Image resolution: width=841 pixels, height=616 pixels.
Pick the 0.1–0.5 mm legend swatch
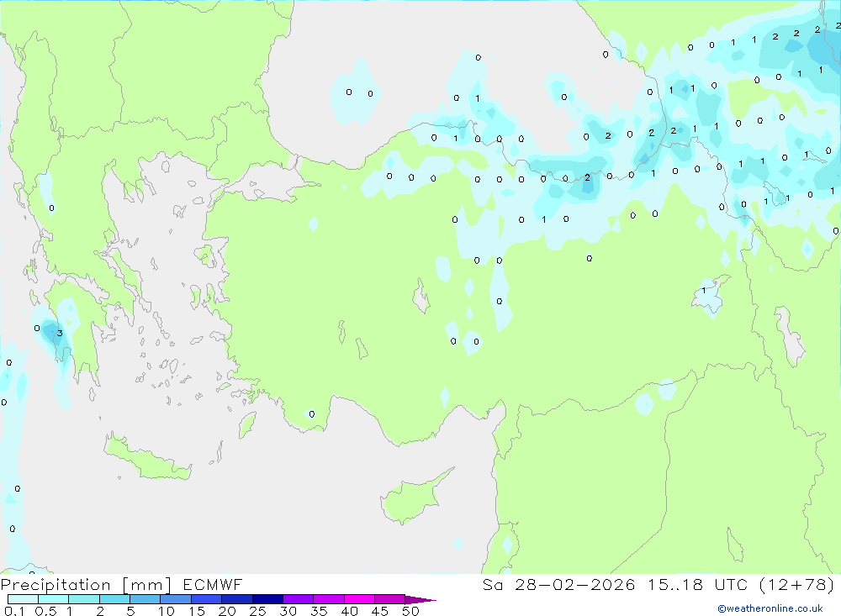tap(23, 599)
